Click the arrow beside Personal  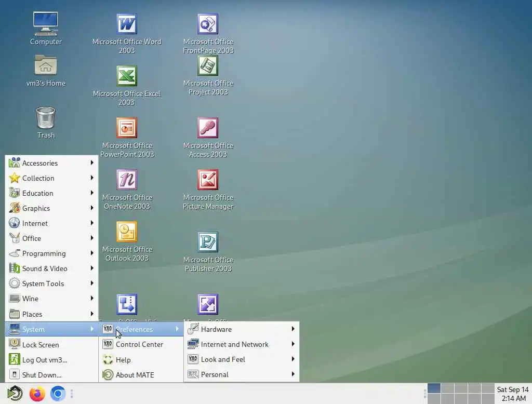tap(293, 374)
